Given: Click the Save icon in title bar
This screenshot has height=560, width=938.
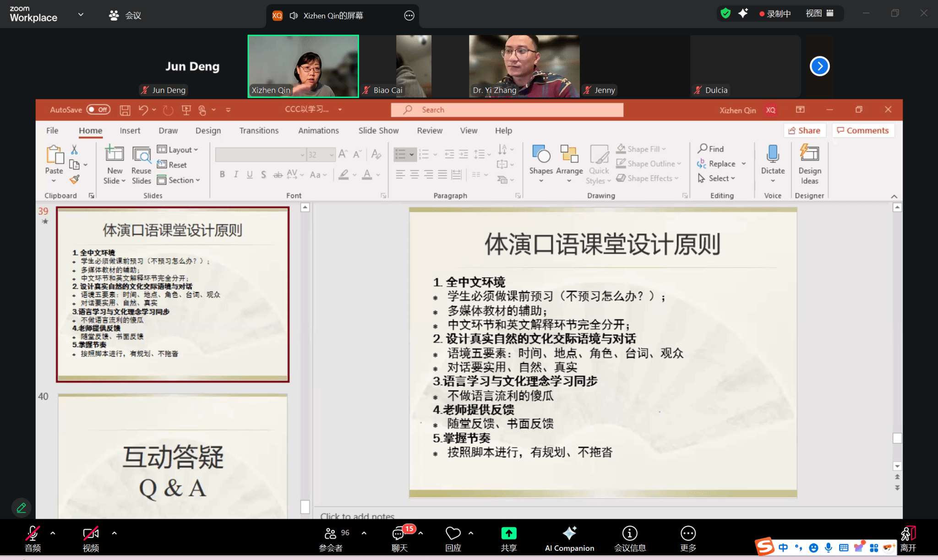Looking at the screenshot, I should (125, 110).
